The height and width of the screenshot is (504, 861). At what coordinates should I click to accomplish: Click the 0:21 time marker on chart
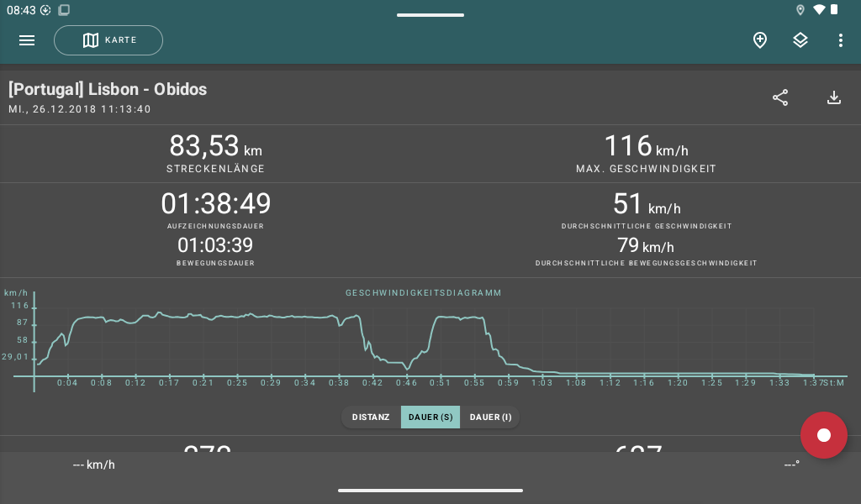tap(203, 383)
